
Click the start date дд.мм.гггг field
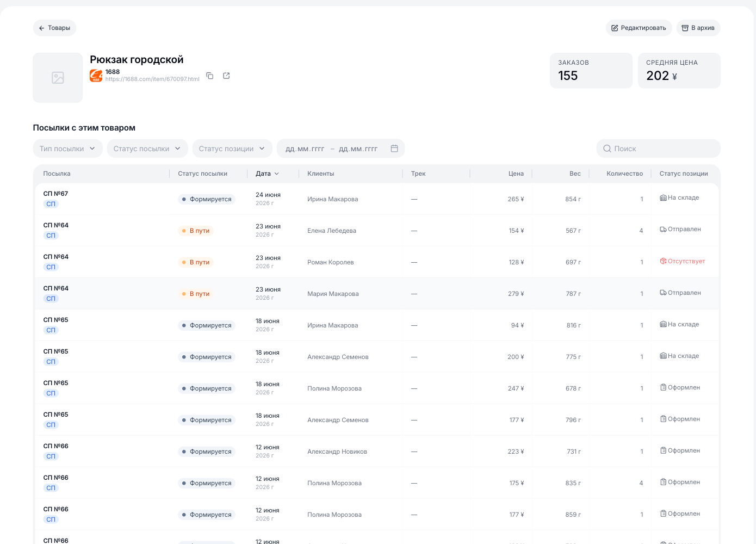coord(305,149)
